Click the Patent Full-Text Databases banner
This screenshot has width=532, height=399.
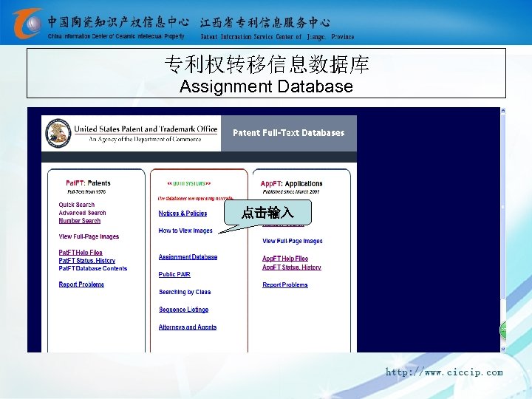289,133
